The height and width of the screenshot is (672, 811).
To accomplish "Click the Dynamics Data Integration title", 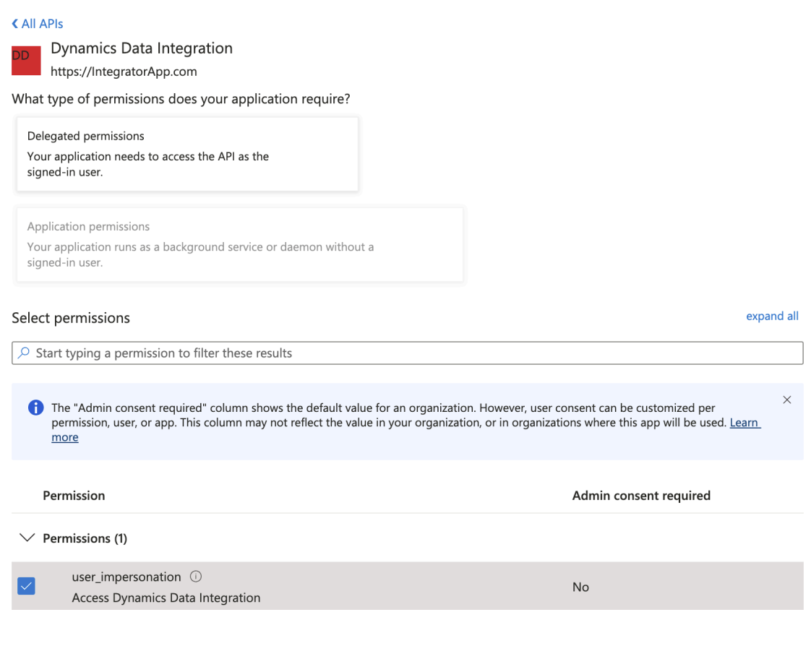I will click(x=142, y=48).
